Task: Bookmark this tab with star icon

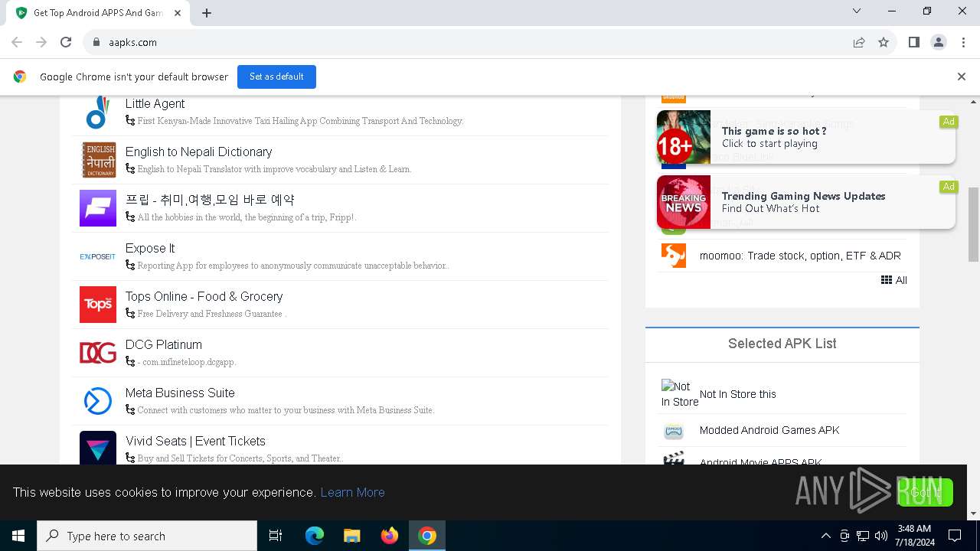Action: (884, 42)
